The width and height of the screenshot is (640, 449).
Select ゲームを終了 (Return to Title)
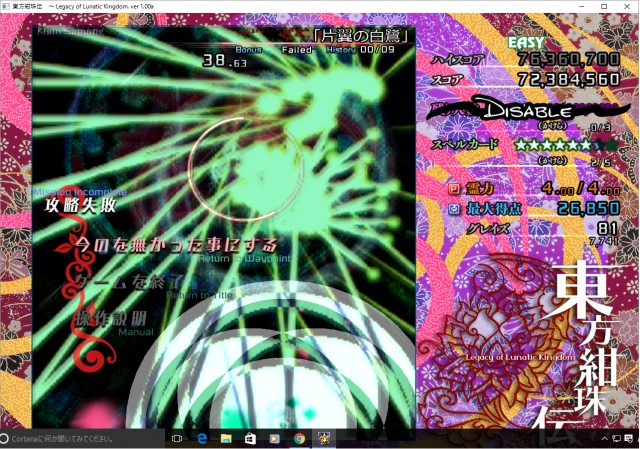pyautogui.click(x=131, y=281)
